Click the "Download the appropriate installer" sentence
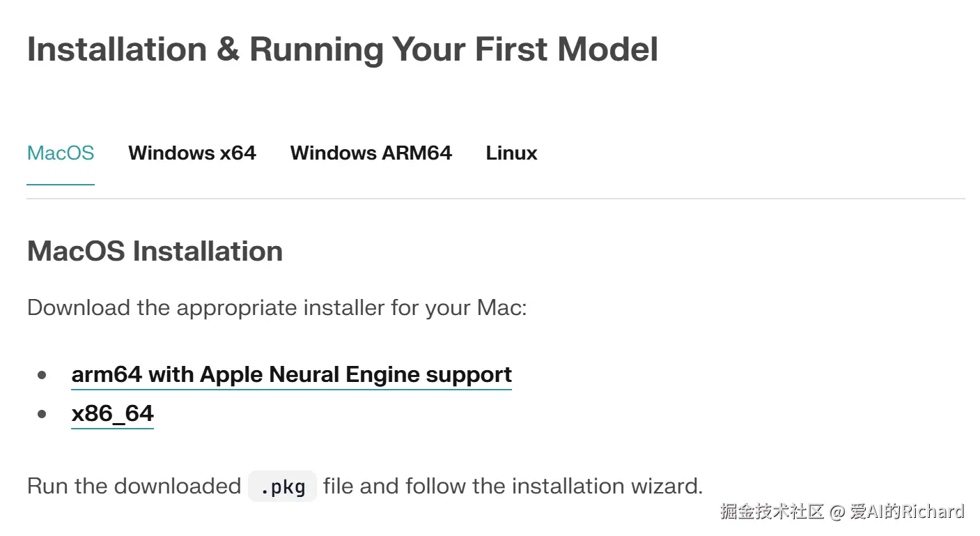 pyautogui.click(x=277, y=307)
